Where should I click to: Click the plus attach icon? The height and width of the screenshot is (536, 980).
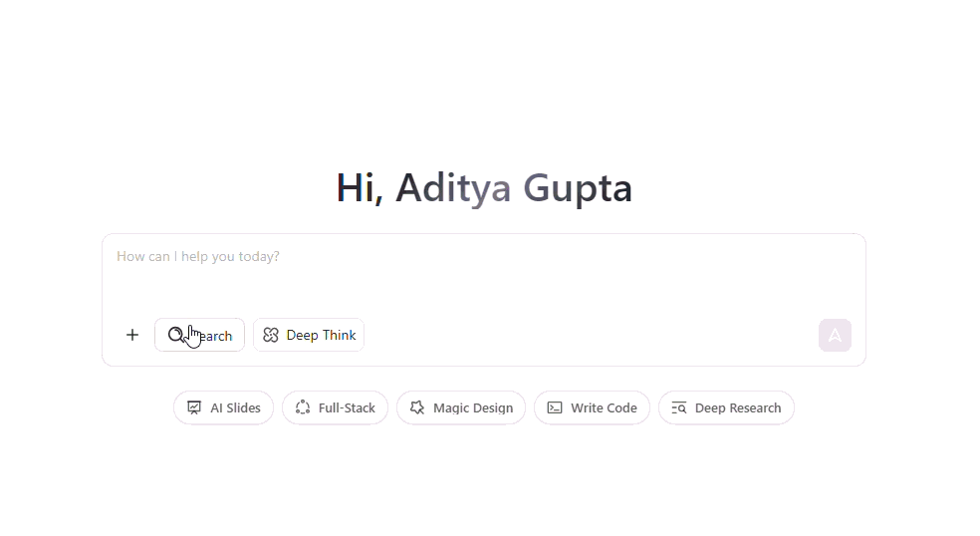click(x=132, y=335)
